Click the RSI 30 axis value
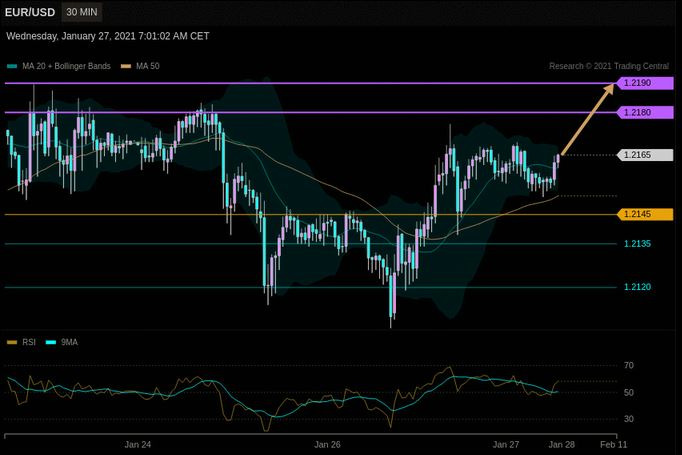 tap(629, 419)
